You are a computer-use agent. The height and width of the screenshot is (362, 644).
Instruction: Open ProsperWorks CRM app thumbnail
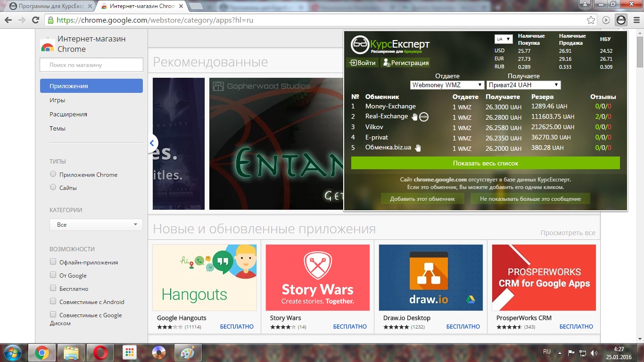pos(544,278)
